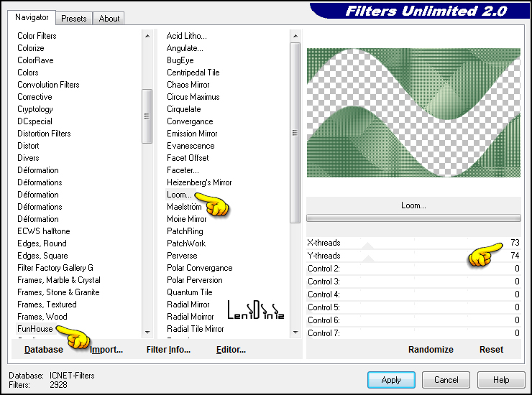Click the Randomize button
Viewport: 532px width, 395px height.
[431, 350]
